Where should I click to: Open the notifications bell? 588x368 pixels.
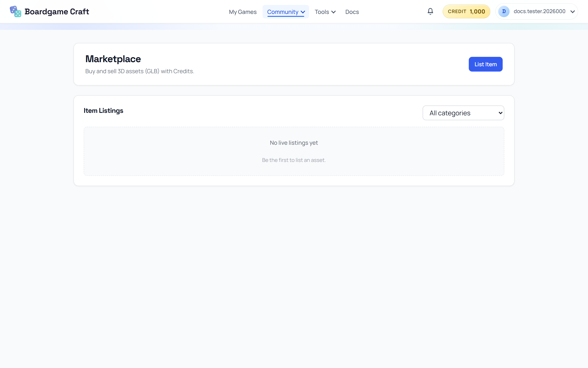click(x=430, y=11)
